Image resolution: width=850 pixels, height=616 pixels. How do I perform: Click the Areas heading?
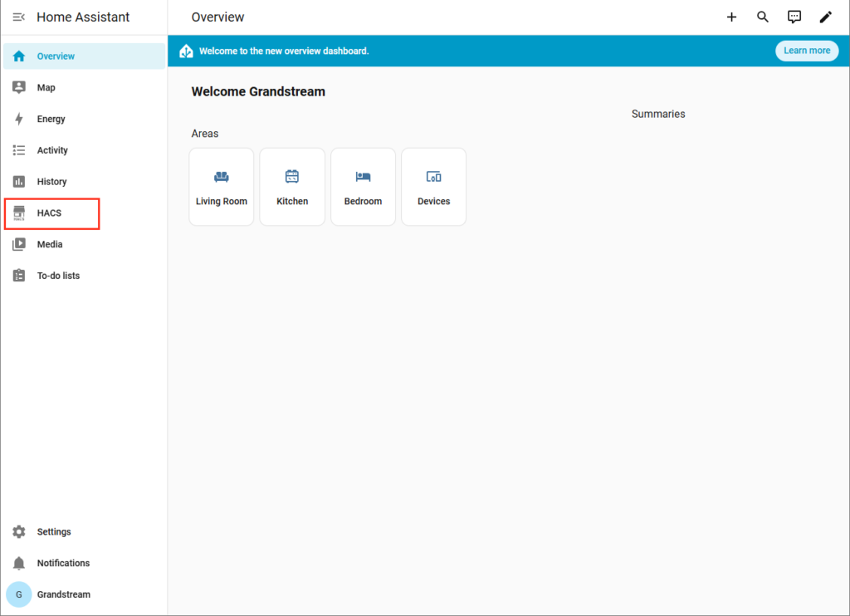pyautogui.click(x=205, y=134)
